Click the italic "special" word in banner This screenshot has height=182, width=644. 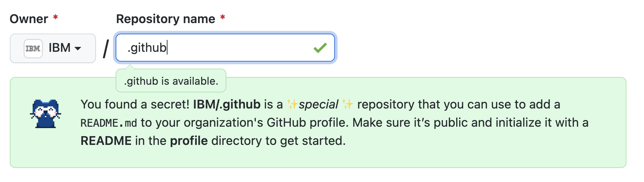318,104
